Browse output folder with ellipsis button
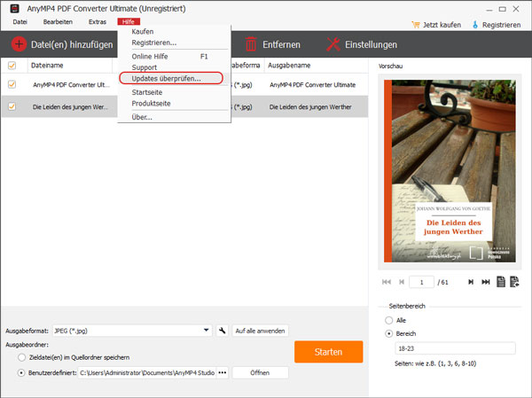532x398 pixels. [x=223, y=372]
